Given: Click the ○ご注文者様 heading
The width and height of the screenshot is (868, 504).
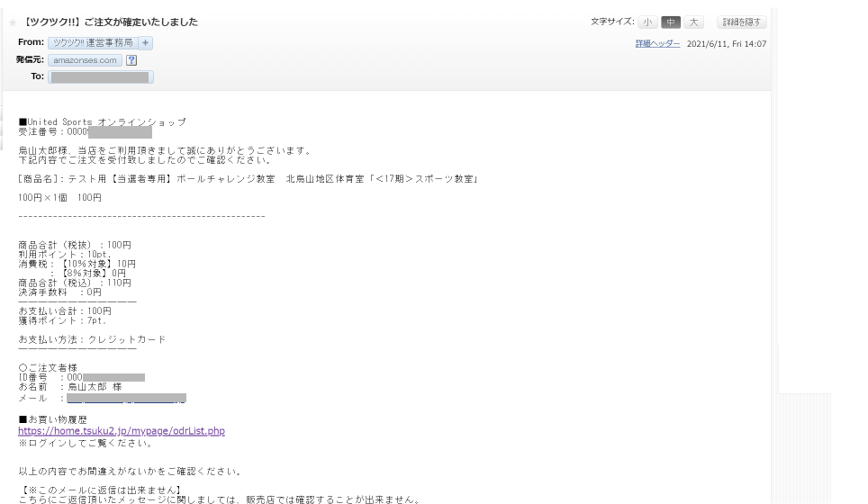Looking at the screenshot, I should tap(48, 367).
